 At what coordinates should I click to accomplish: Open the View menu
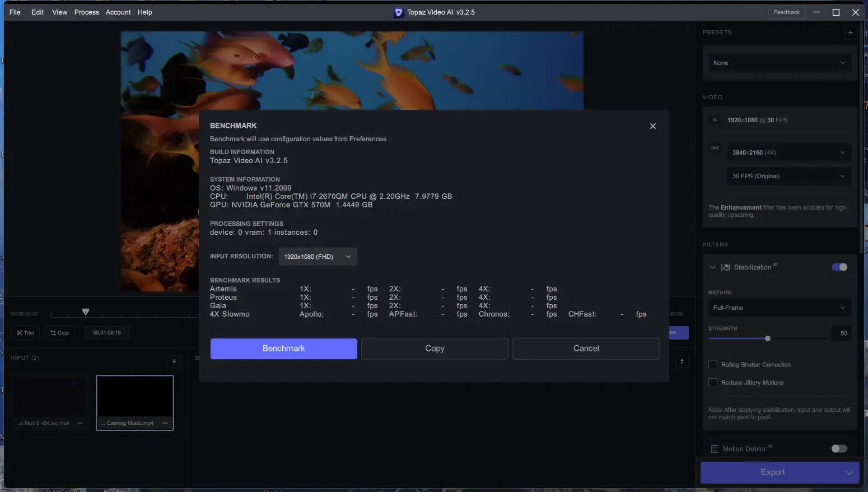coord(60,12)
